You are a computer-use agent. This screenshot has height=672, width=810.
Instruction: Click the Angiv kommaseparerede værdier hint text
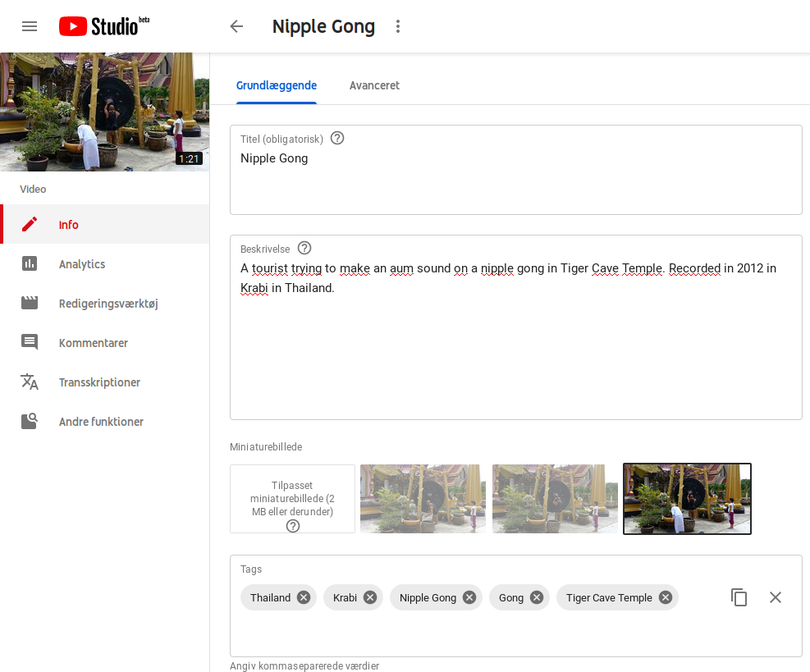tap(304, 665)
